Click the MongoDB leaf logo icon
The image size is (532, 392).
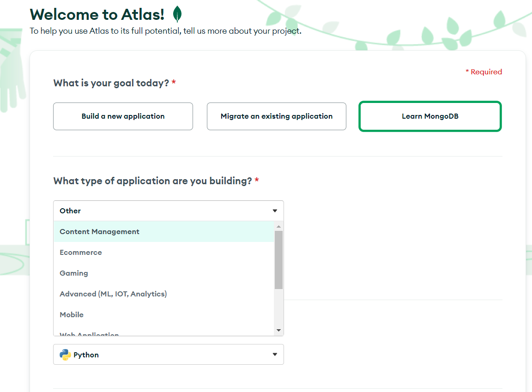(177, 14)
